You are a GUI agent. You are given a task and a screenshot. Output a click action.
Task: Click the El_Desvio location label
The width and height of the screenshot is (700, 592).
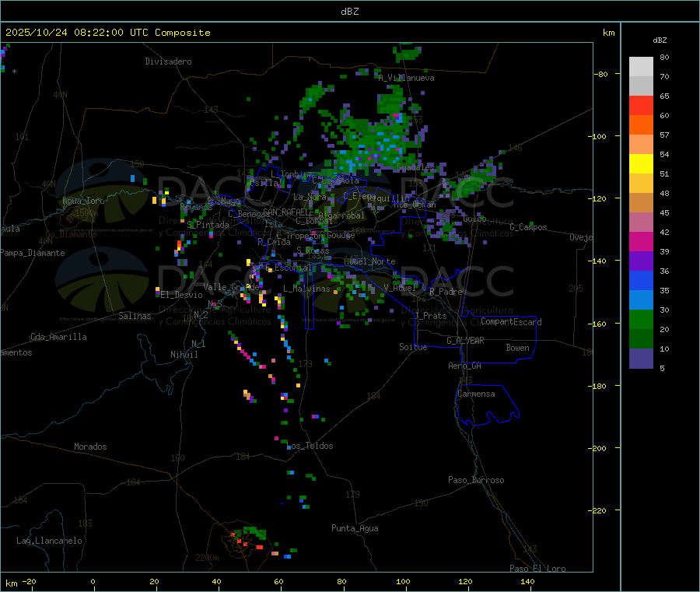182,295
